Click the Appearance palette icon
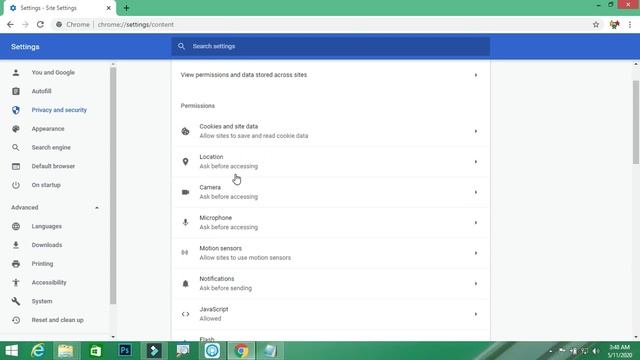This screenshot has width=640, height=360. pos(16,129)
